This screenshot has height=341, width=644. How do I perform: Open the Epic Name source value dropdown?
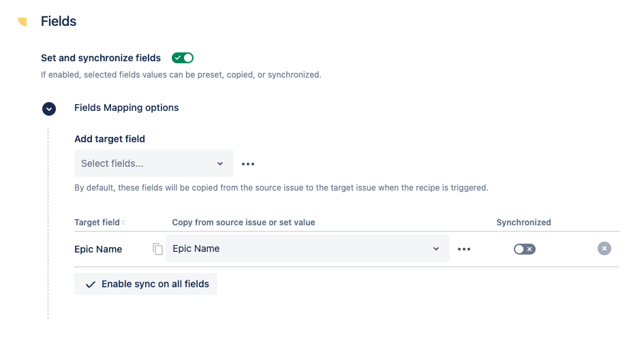[307, 248]
